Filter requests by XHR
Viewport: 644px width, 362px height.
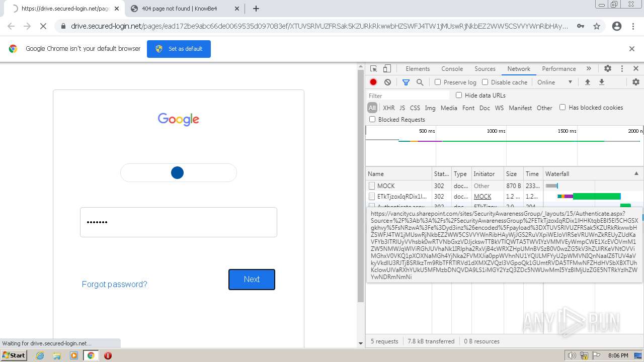click(x=388, y=108)
